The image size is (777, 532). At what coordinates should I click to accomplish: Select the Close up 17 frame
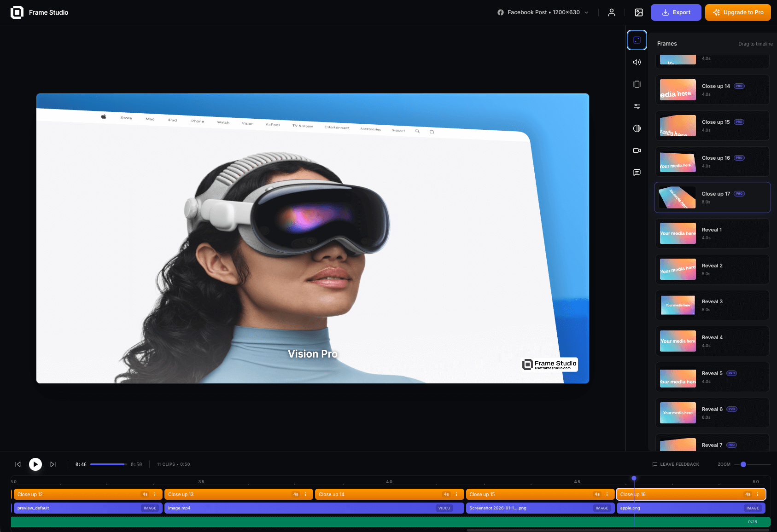pyautogui.click(x=712, y=197)
